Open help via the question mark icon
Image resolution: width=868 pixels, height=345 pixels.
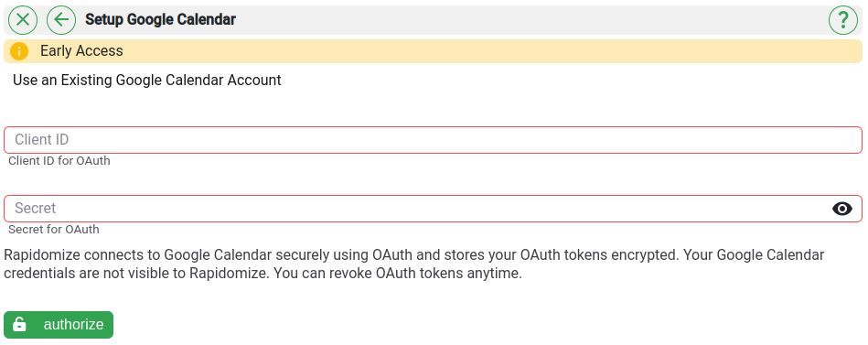pyautogui.click(x=842, y=20)
